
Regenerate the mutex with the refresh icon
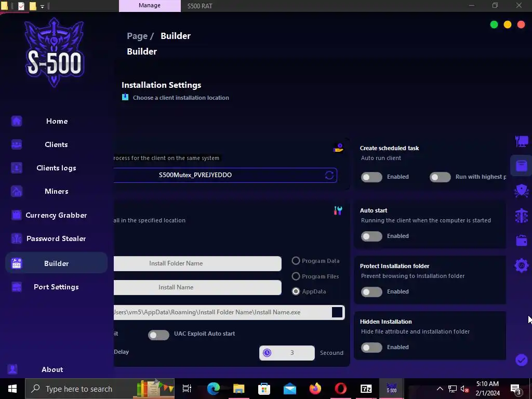[329, 176]
